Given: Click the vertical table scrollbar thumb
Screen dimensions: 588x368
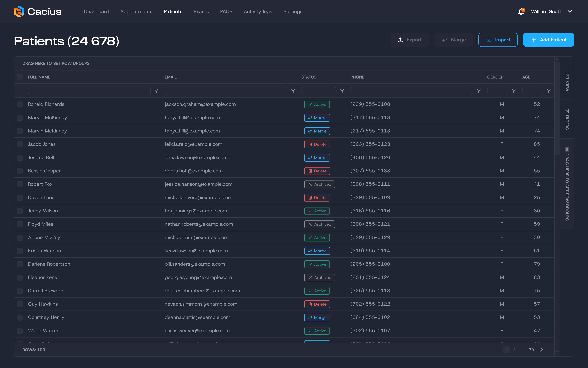Looking at the screenshot, I should [x=557, y=108].
